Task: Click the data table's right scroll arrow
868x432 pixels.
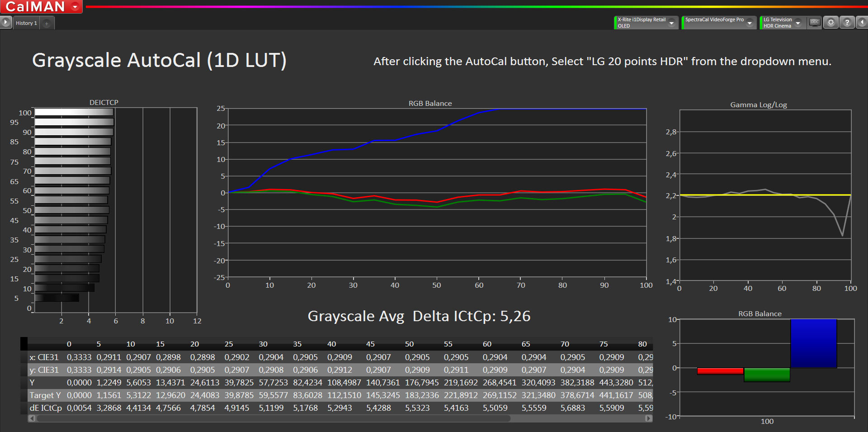Action: (x=649, y=418)
